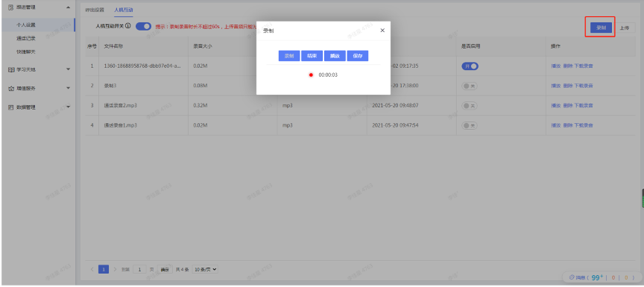Screen dimensions: 644x287
Task: Click the file name 通话录音2.mp3
Action: 120,106
